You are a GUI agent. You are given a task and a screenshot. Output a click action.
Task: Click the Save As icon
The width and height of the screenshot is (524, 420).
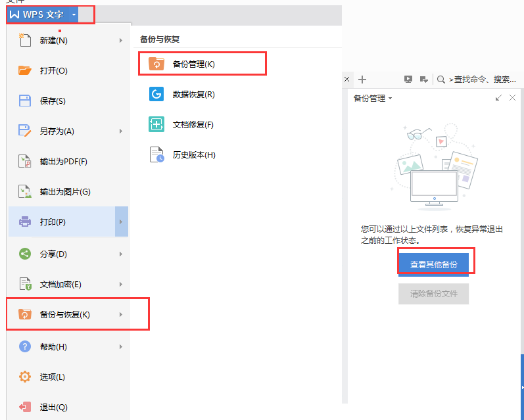(25, 131)
